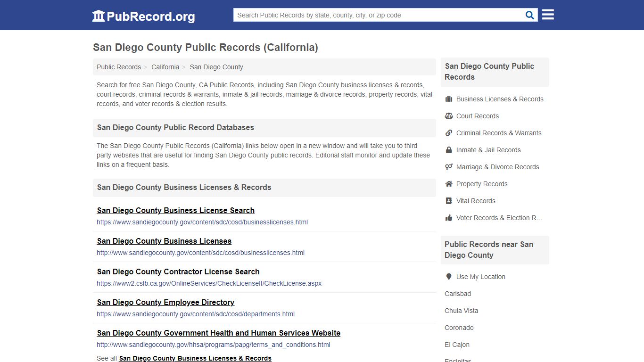This screenshot has height=362, width=644.
Task: Open Property Records sidebar link
Action: click(x=482, y=184)
